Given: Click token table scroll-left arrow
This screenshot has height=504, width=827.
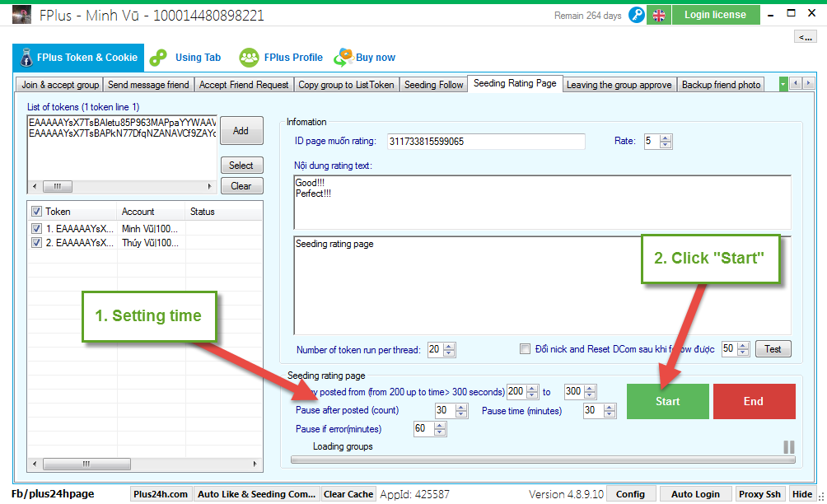Looking at the screenshot, I should (35, 464).
